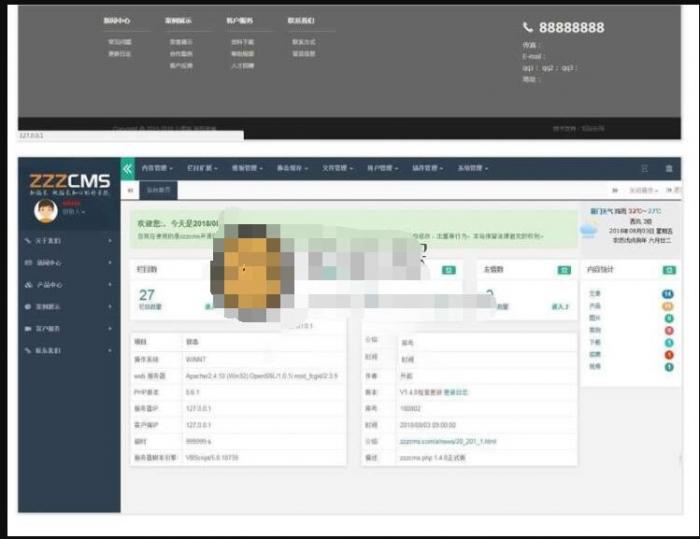Open the 栏目扩展 top menu
The height and width of the screenshot is (539, 700).
click(x=202, y=169)
